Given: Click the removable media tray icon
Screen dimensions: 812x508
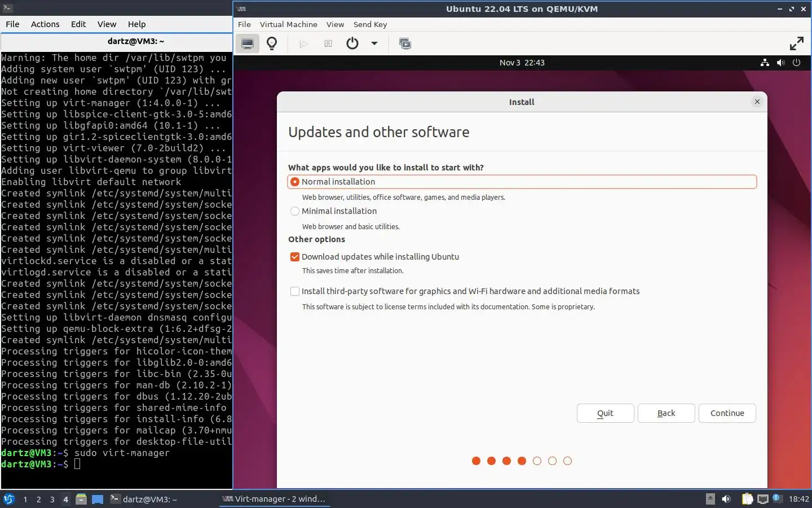Looking at the screenshot, I should (710, 499).
